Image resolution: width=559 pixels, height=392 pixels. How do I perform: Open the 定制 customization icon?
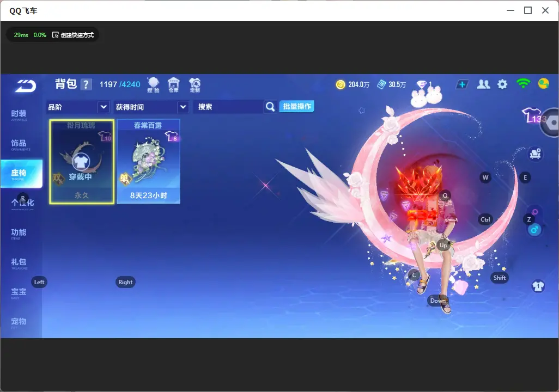pyautogui.click(x=195, y=85)
